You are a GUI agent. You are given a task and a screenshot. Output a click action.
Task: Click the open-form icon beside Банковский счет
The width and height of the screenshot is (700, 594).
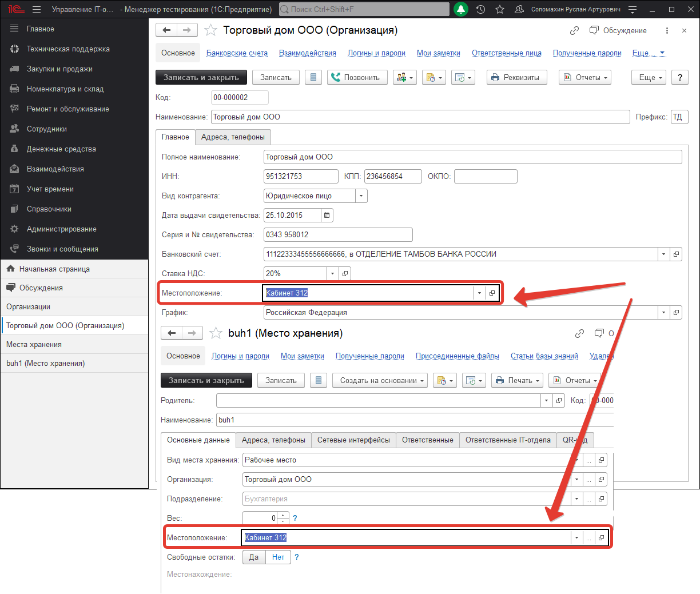[676, 254]
